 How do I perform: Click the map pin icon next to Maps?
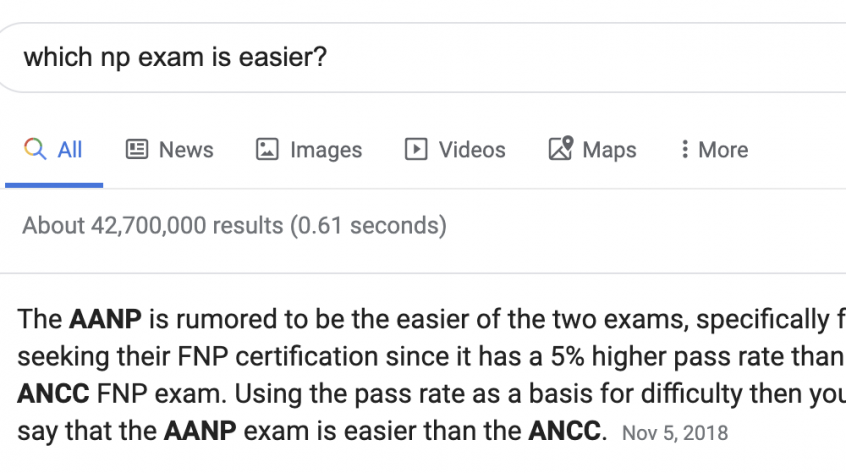point(561,148)
